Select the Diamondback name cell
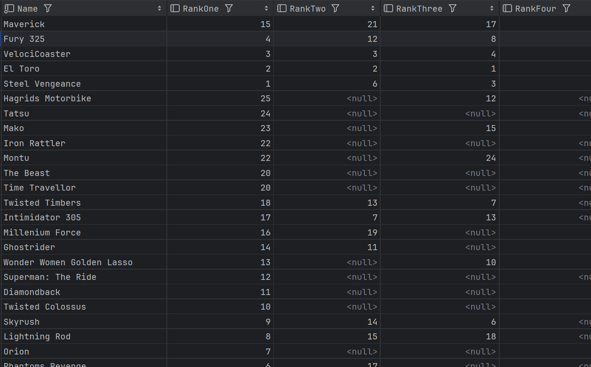 pyautogui.click(x=84, y=292)
